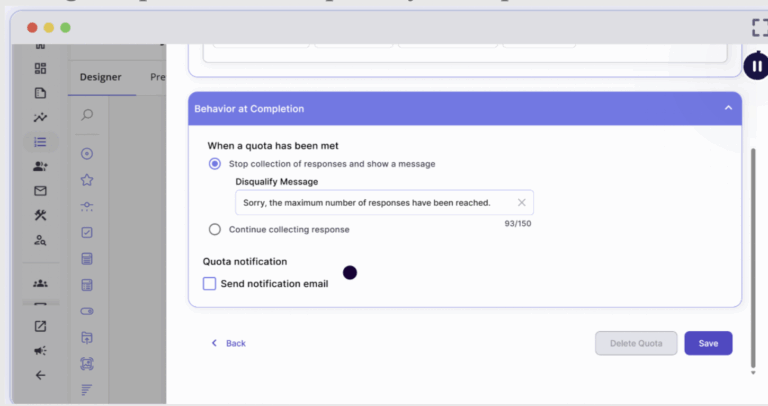Choose 'Continue collecting response' radio option
This screenshot has height=406, width=768.
(215, 229)
